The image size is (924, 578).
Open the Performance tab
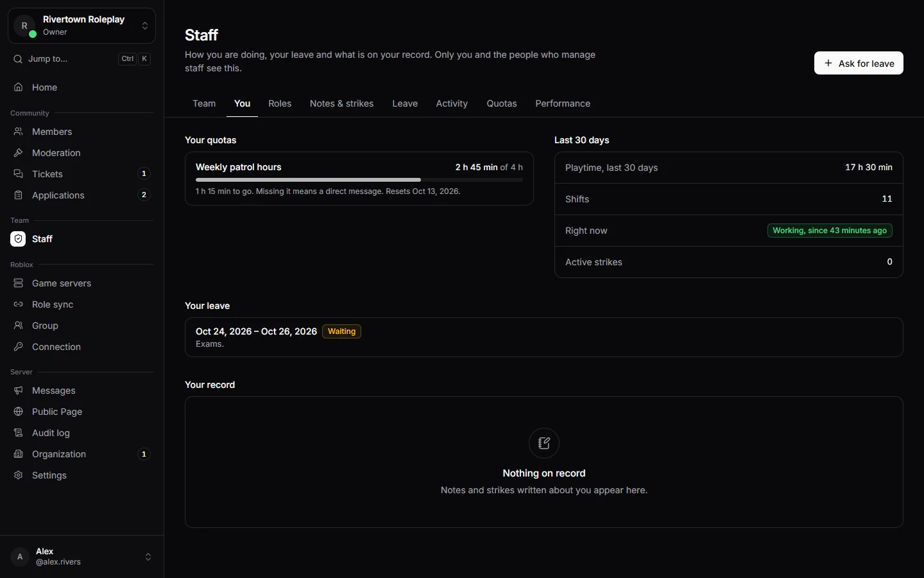tap(563, 103)
